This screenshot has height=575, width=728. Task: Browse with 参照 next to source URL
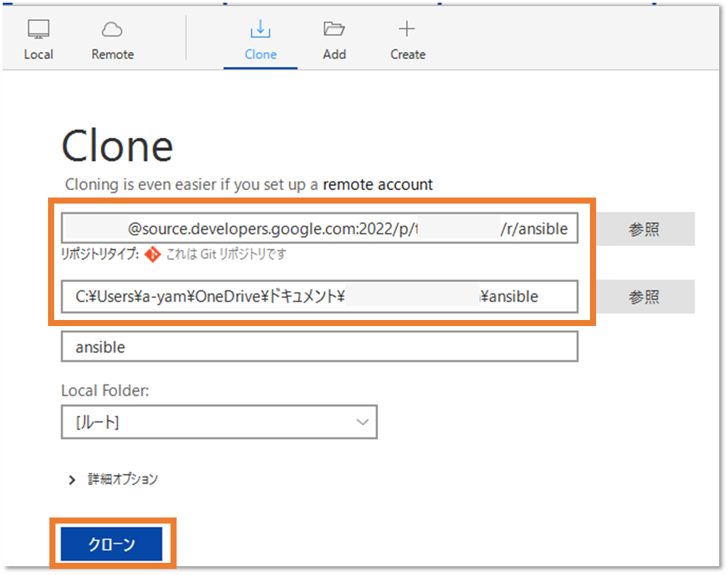click(645, 229)
